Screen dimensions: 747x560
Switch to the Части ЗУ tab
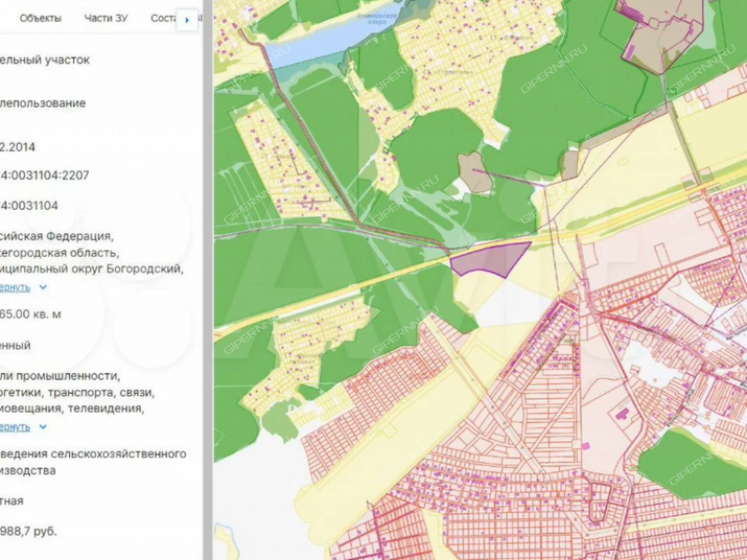pos(105,18)
